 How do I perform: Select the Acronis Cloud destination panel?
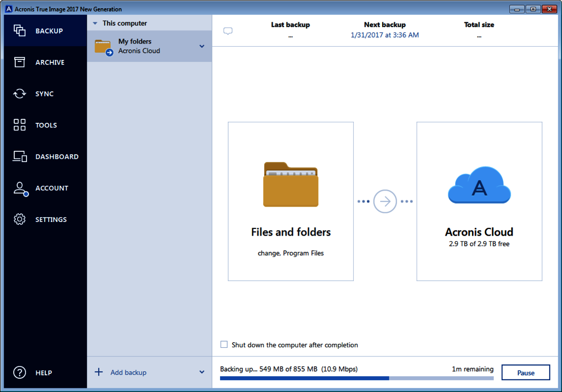coord(479,201)
